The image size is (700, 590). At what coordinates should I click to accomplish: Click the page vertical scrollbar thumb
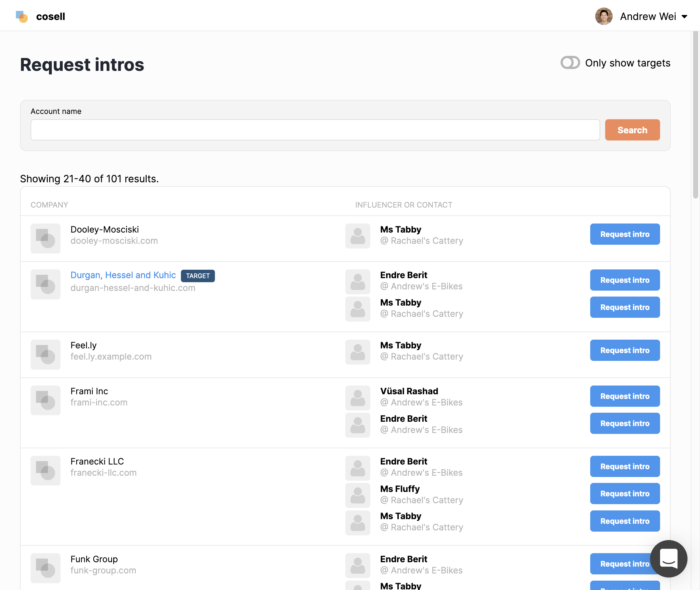tap(696, 115)
